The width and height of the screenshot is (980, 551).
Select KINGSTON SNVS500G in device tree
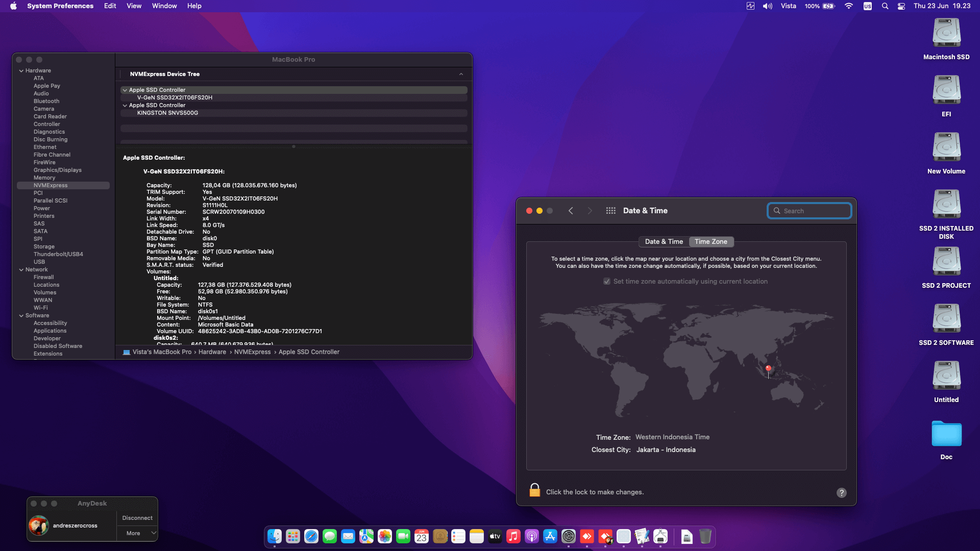(x=167, y=113)
